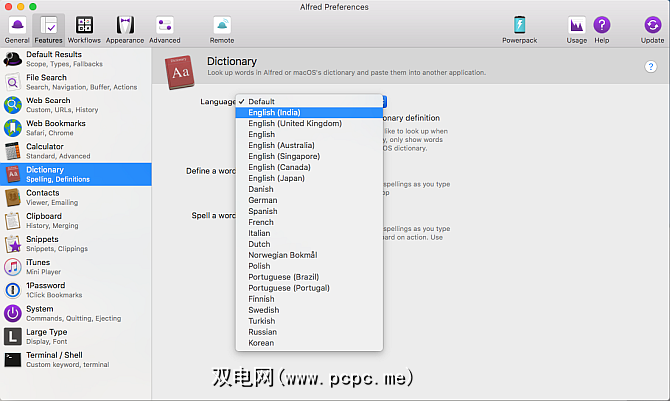Open the Workflows section

(84, 29)
